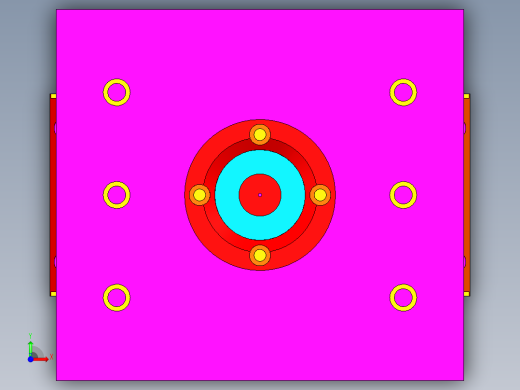Viewport: 520px width, 390px height.
Task: Select the lower-left yellow ring hole
Action: tap(117, 298)
